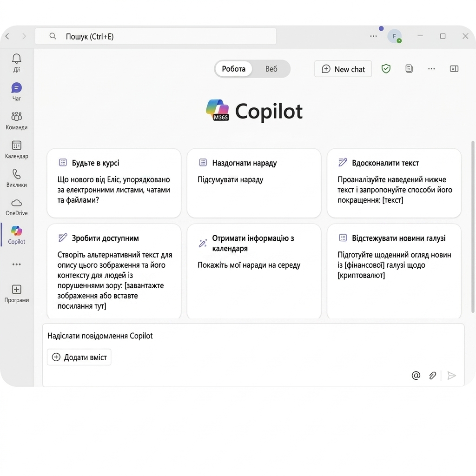
Task: Select the Copilot app in sidebar
Action: pos(16,235)
